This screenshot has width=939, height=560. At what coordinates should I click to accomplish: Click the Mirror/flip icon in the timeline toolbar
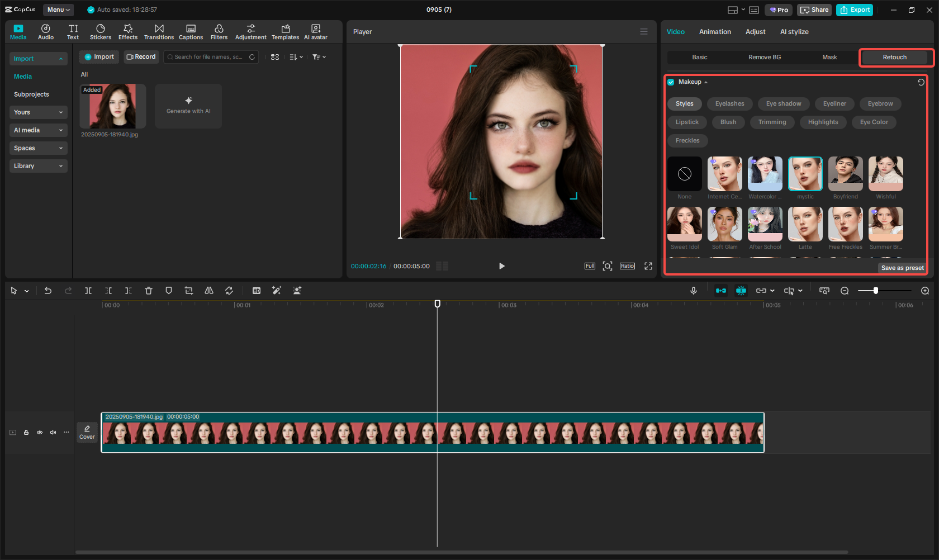pyautogui.click(x=208, y=291)
